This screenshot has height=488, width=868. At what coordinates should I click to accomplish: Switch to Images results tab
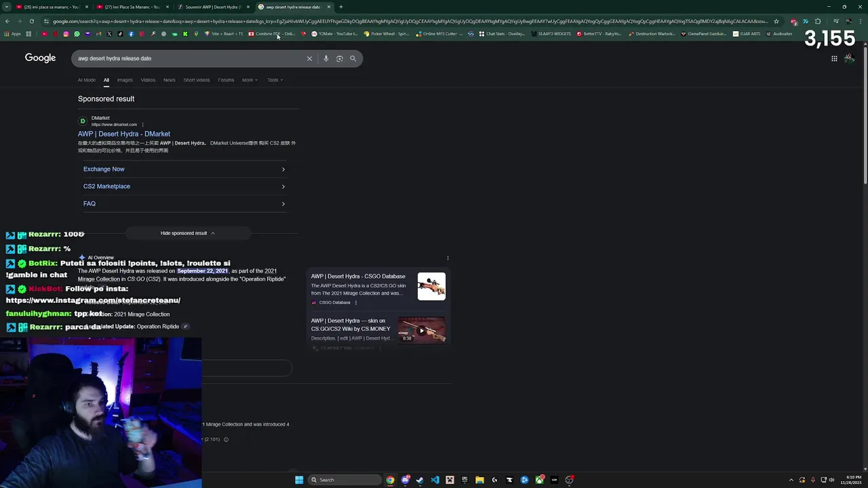point(125,80)
